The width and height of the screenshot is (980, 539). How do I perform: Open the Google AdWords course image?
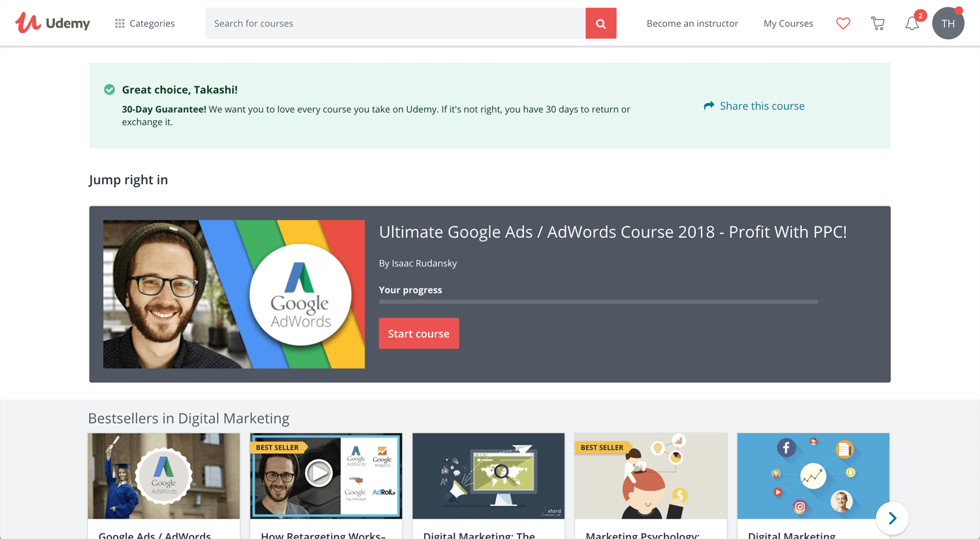pyautogui.click(x=234, y=294)
